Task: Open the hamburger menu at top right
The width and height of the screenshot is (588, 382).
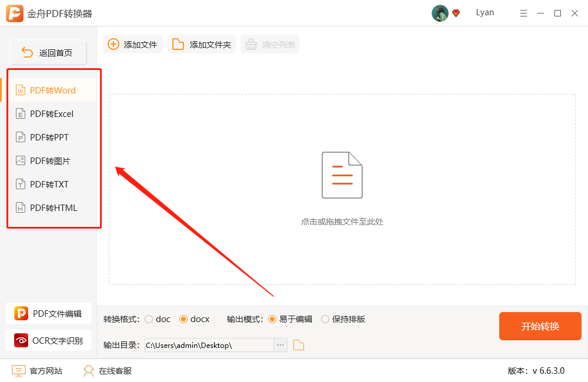Action: tap(523, 12)
